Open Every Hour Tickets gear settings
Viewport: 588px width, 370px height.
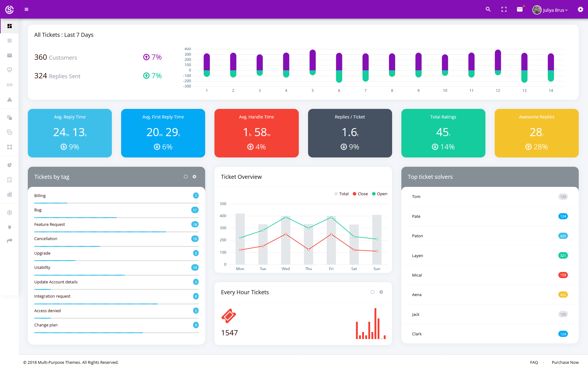click(381, 292)
